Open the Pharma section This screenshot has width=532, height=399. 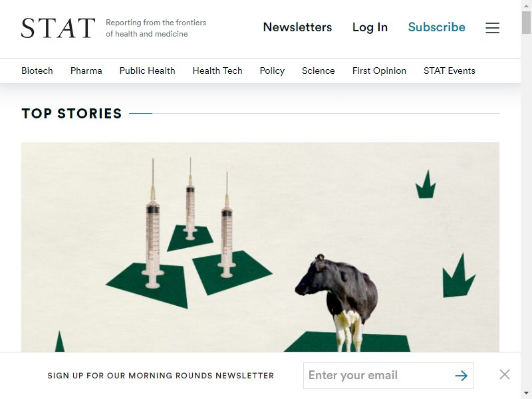[x=86, y=70]
